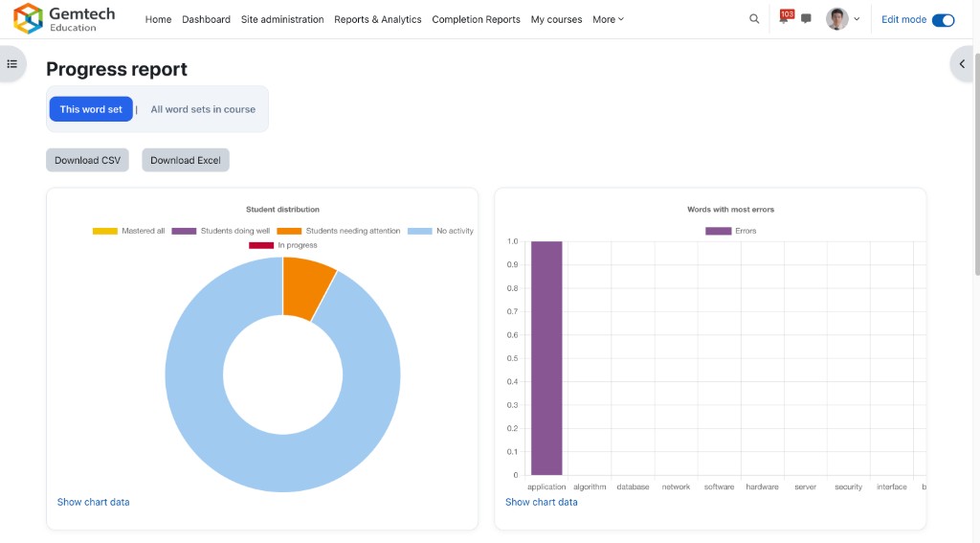Expand the right block drawer arrow
Screen dimensions: 980x543
962,64
